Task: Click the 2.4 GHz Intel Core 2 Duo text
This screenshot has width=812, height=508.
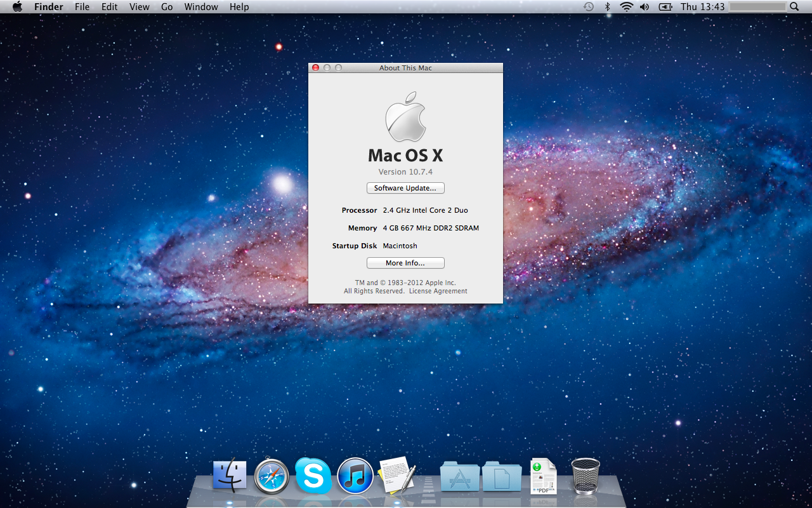Action: pyautogui.click(x=425, y=210)
